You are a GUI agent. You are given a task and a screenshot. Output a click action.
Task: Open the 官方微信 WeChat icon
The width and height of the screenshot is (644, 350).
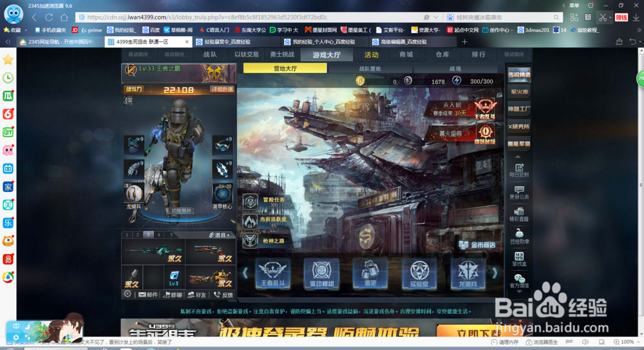click(x=519, y=281)
